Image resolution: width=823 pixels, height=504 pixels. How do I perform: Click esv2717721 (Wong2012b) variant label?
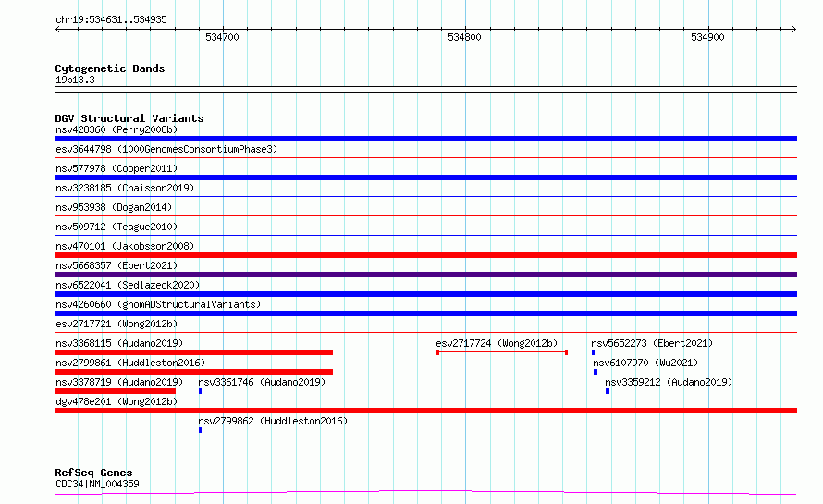pyautogui.click(x=117, y=324)
